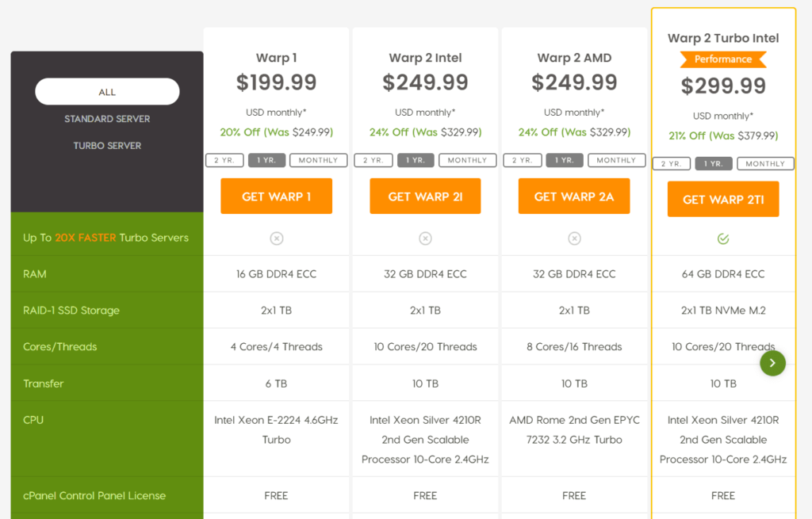Select the ALL server filter
Image resolution: width=812 pixels, height=519 pixels.
[107, 92]
